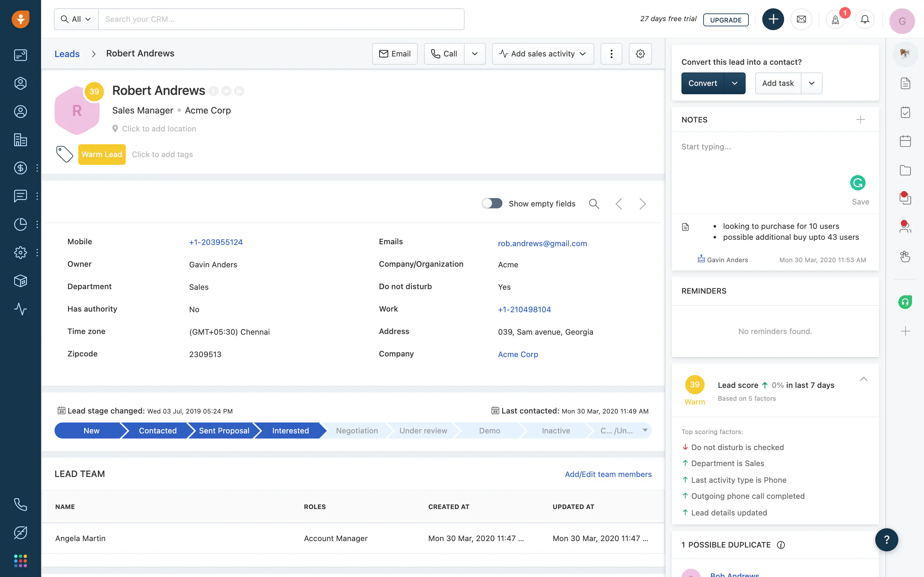Click the settings gear icon on lead profile
Screen dimensions: 924x577
pos(640,53)
